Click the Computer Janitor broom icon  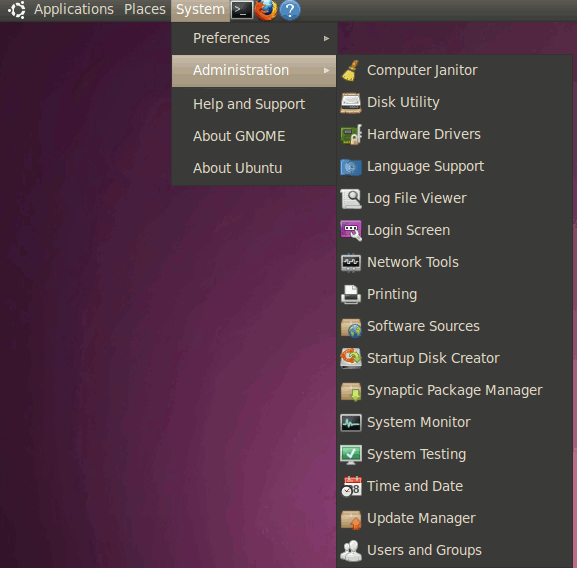point(351,71)
